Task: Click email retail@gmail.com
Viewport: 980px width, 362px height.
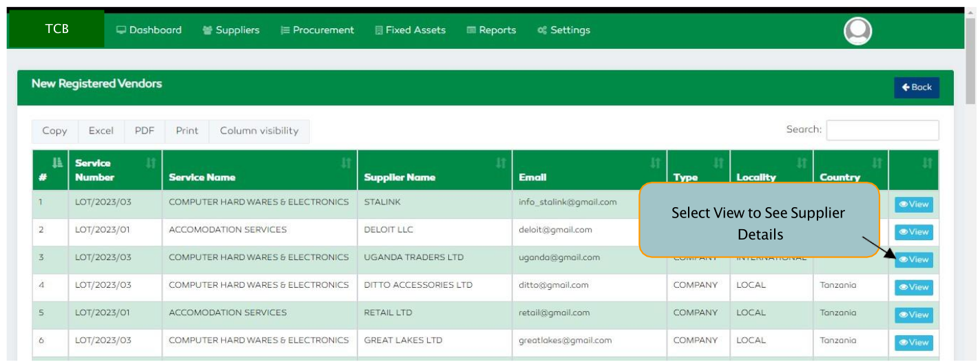Action: (554, 312)
